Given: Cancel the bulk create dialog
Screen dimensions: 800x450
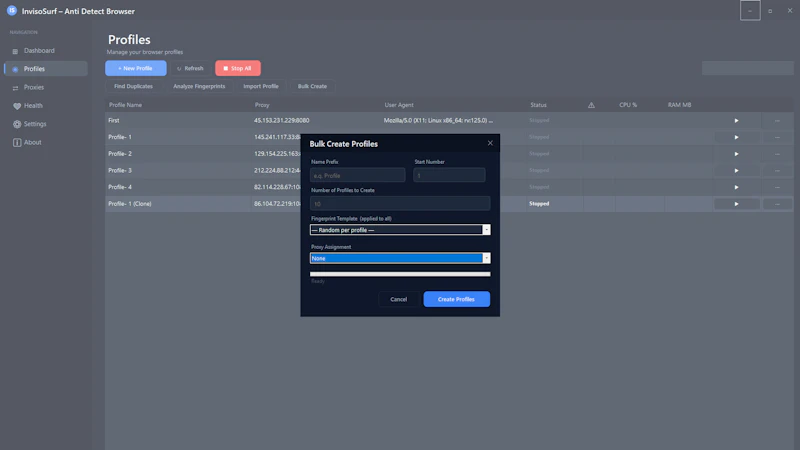Looking at the screenshot, I should click(398, 299).
